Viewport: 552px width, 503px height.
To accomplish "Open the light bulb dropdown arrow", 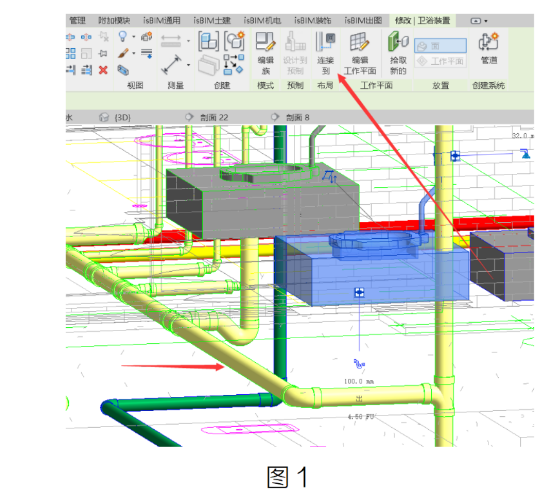I will click(x=134, y=37).
